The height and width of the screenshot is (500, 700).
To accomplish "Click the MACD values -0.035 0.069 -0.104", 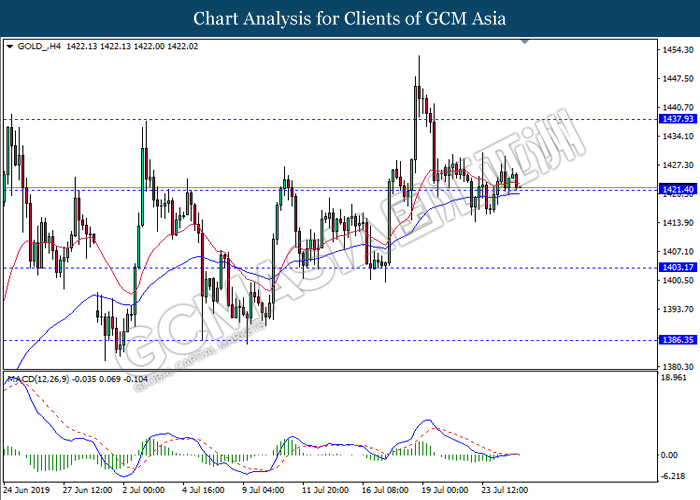I will [110, 379].
